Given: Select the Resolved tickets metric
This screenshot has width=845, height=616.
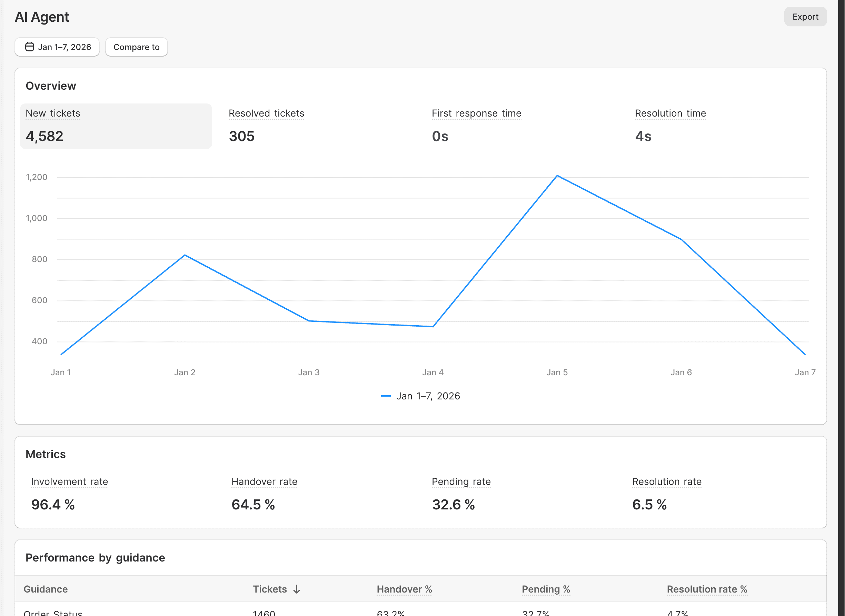Looking at the screenshot, I should point(266,126).
